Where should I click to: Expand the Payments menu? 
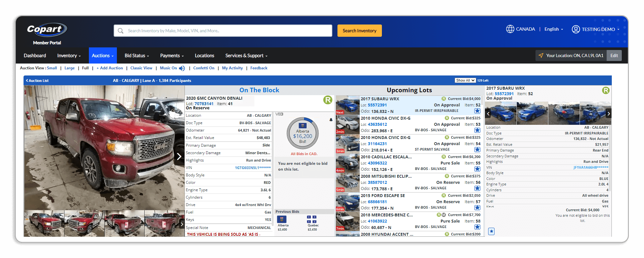(172, 56)
